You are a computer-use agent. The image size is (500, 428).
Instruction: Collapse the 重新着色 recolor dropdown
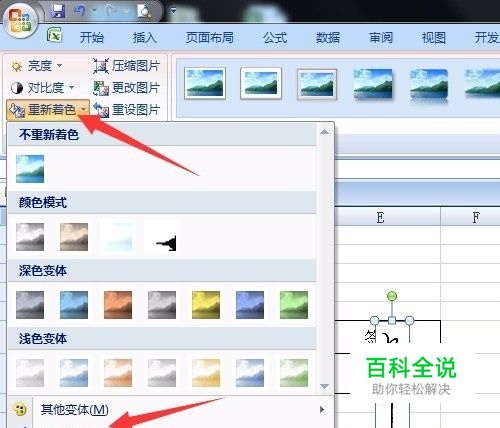[x=48, y=110]
